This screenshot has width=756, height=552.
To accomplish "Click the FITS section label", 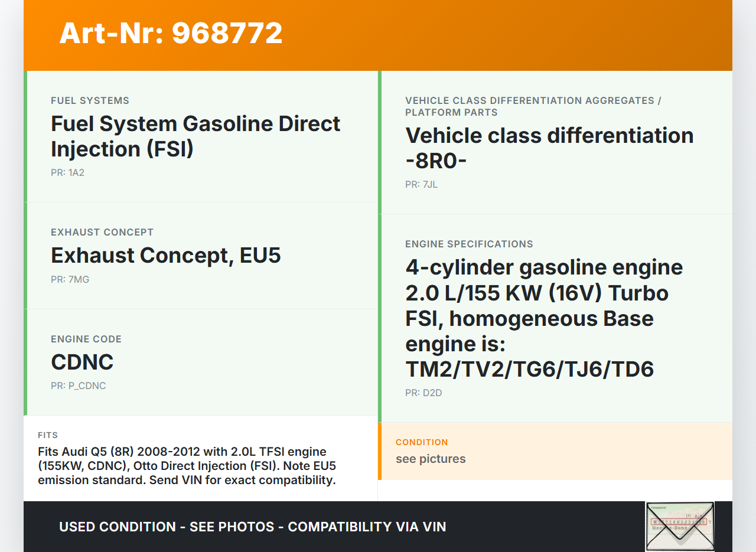I will click(x=48, y=435).
